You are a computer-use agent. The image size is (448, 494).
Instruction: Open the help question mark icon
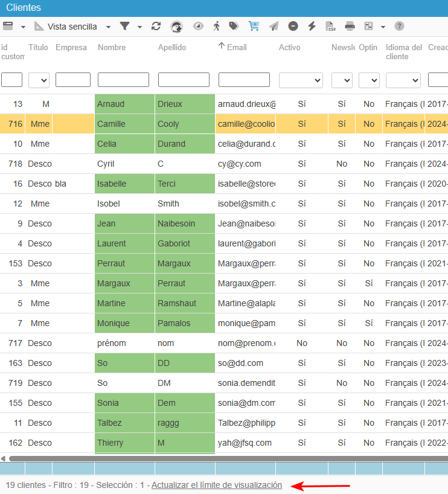(x=399, y=26)
